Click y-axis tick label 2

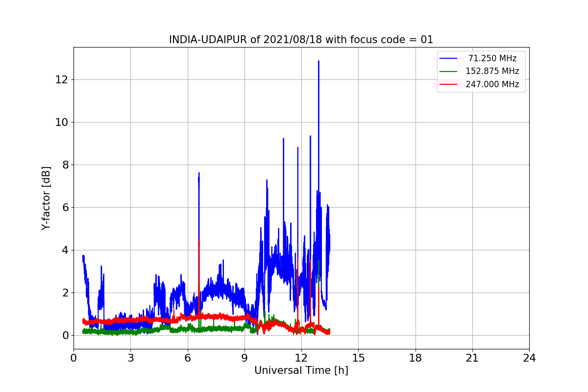click(65, 293)
